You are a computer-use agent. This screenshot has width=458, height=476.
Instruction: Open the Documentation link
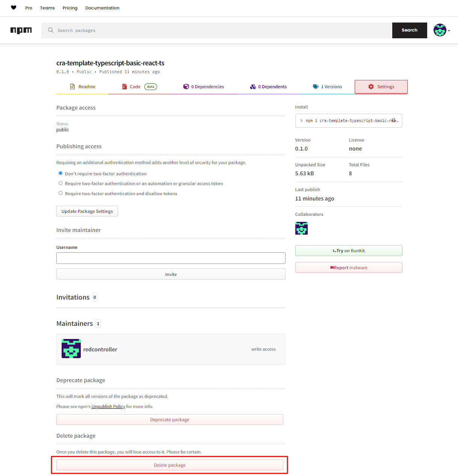pyautogui.click(x=102, y=8)
